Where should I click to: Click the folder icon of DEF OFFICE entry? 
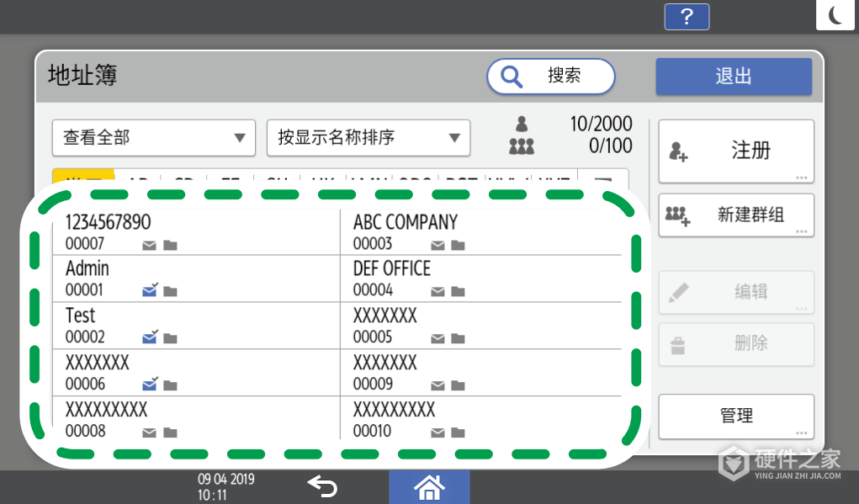coord(458,291)
